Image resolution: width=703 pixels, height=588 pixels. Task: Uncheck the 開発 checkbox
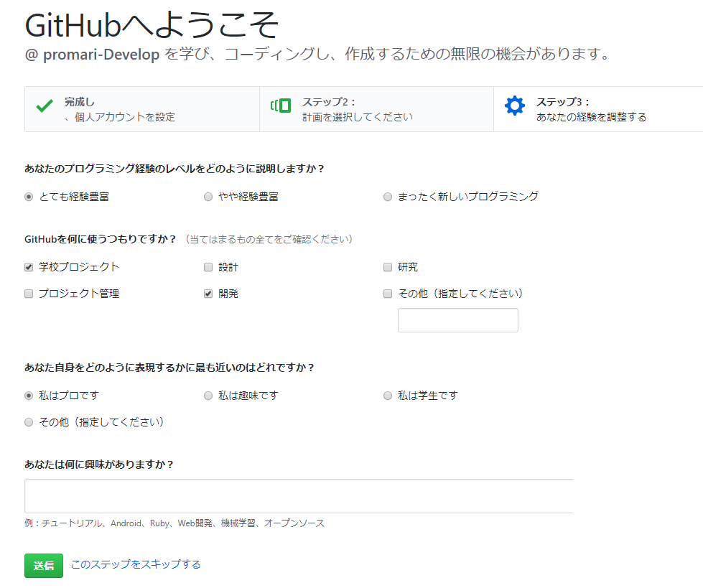[x=208, y=294]
